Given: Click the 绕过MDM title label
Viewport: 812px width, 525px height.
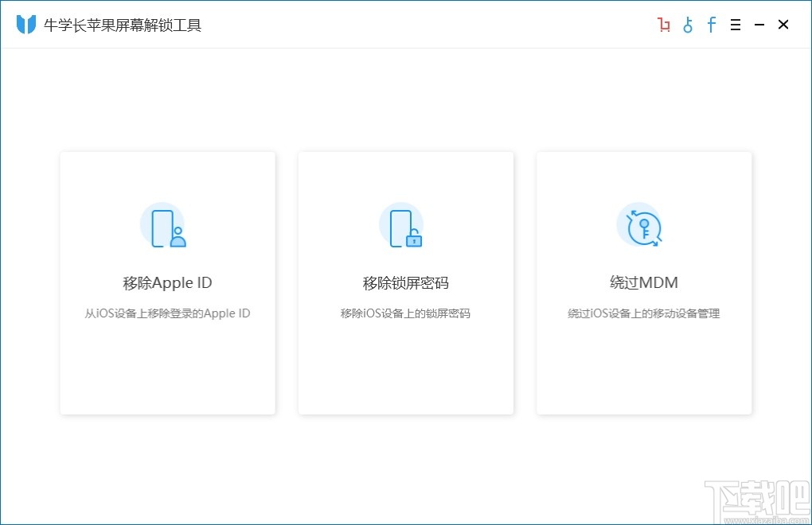Looking at the screenshot, I should (642, 282).
